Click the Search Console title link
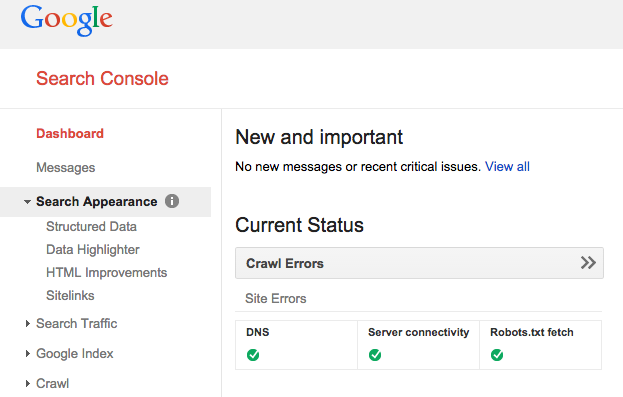623x397 pixels. point(103,78)
